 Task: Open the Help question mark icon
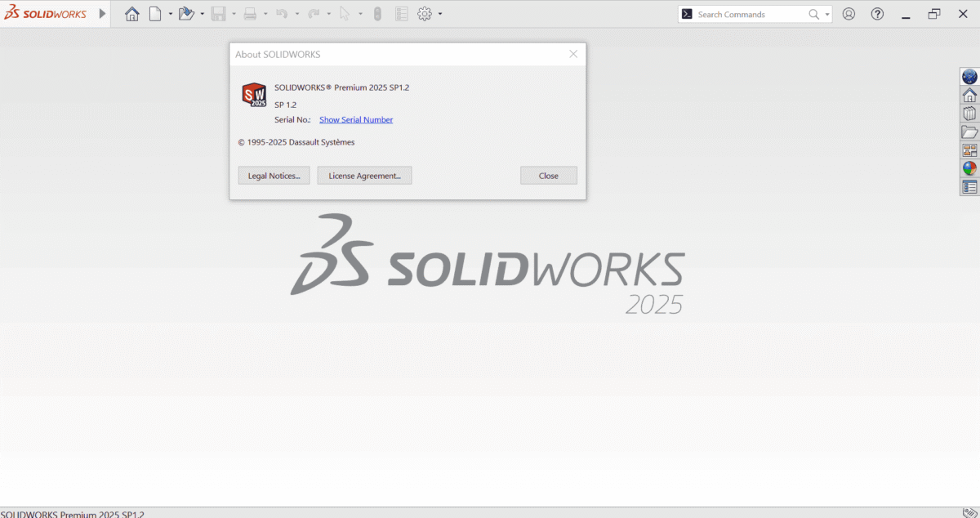pyautogui.click(x=877, y=14)
